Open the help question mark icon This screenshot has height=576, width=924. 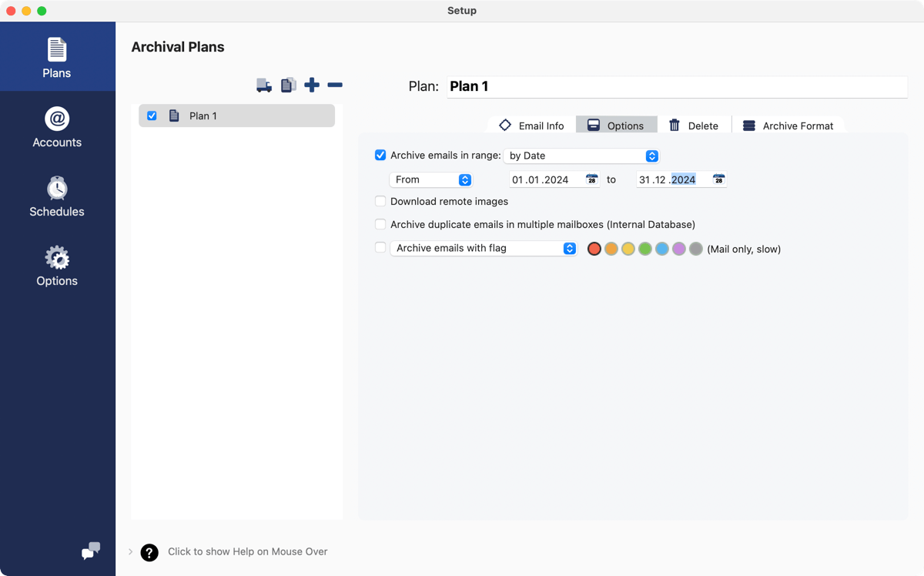tap(149, 552)
